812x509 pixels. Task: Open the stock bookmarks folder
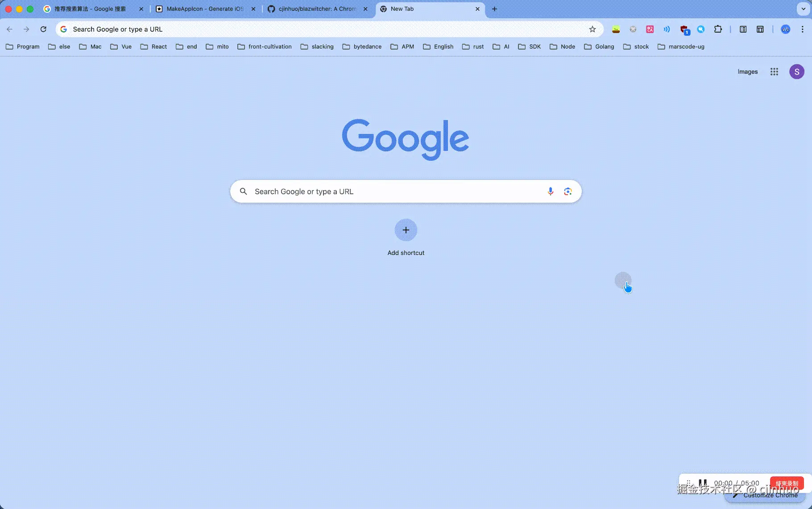click(636, 47)
